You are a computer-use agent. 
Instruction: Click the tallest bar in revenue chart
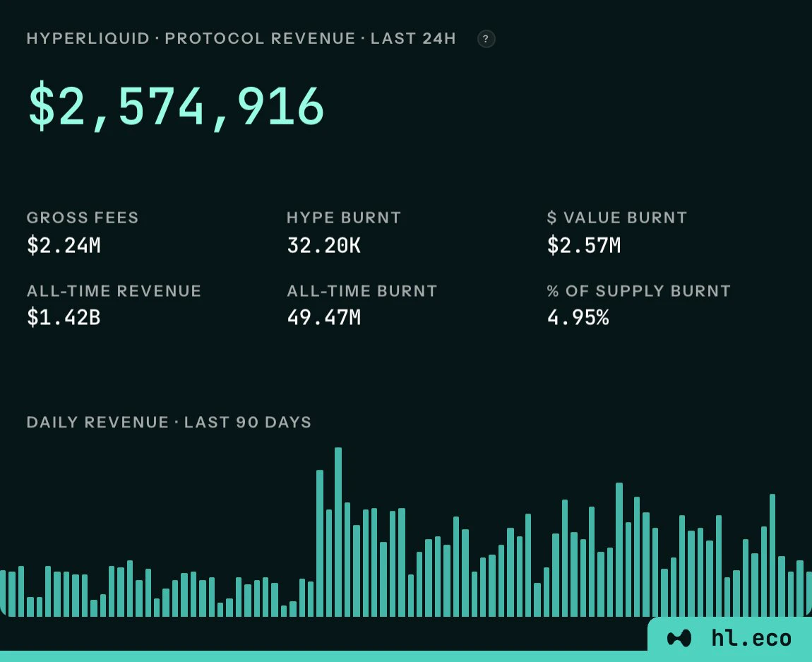[338, 532]
